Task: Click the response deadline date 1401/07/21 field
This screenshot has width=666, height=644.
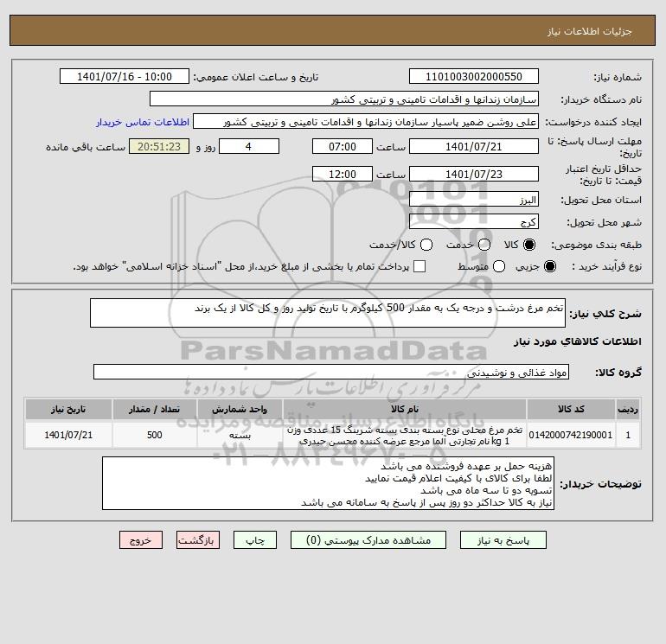Action: pyautogui.click(x=474, y=146)
